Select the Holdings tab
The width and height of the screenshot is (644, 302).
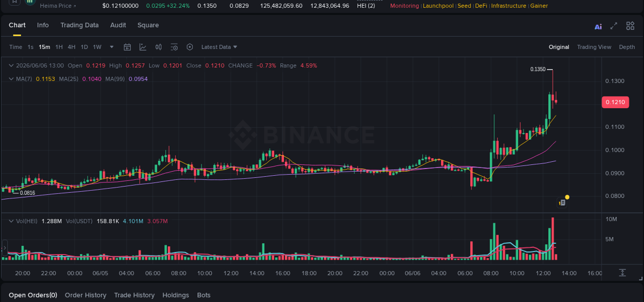coord(176,295)
